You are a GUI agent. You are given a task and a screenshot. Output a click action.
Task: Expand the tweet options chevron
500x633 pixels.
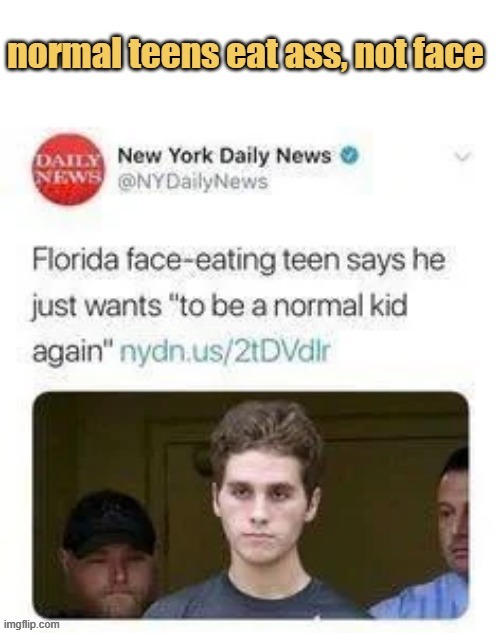(x=463, y=156)
